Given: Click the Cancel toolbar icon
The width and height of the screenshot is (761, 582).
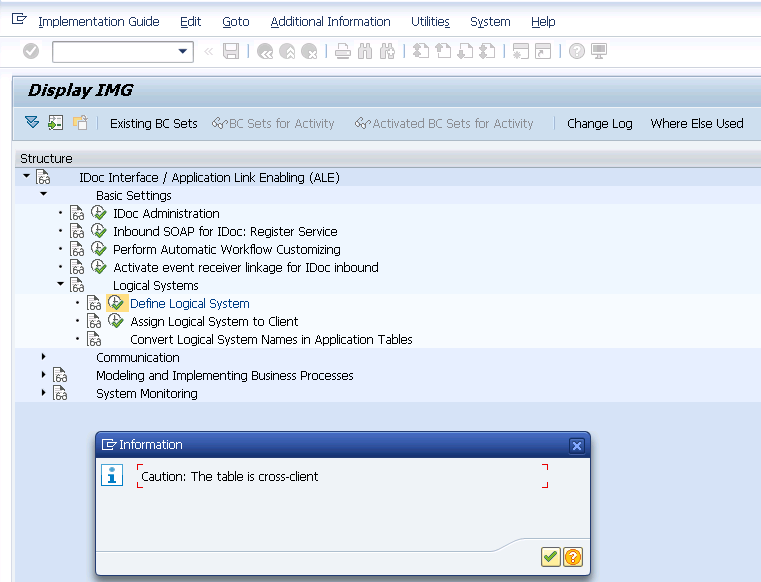Looking at the screenshot, I should [310, 51].
